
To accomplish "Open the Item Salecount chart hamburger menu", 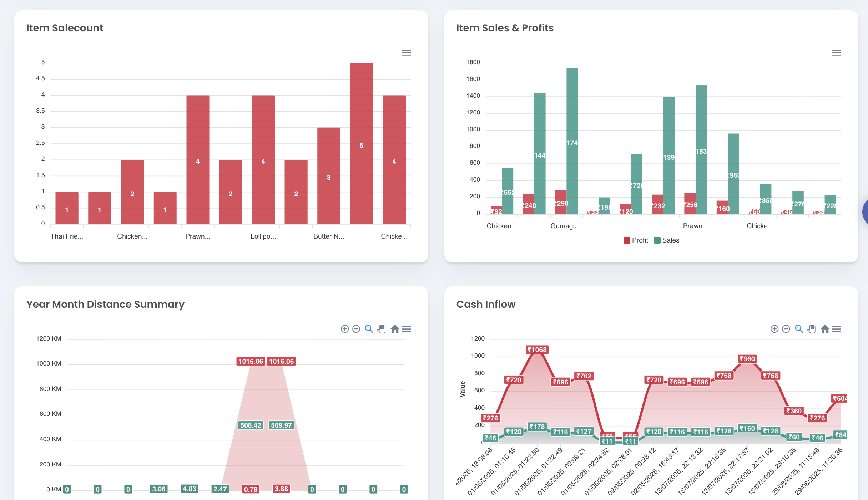I will pyautogui.click(x=406, y=53).
